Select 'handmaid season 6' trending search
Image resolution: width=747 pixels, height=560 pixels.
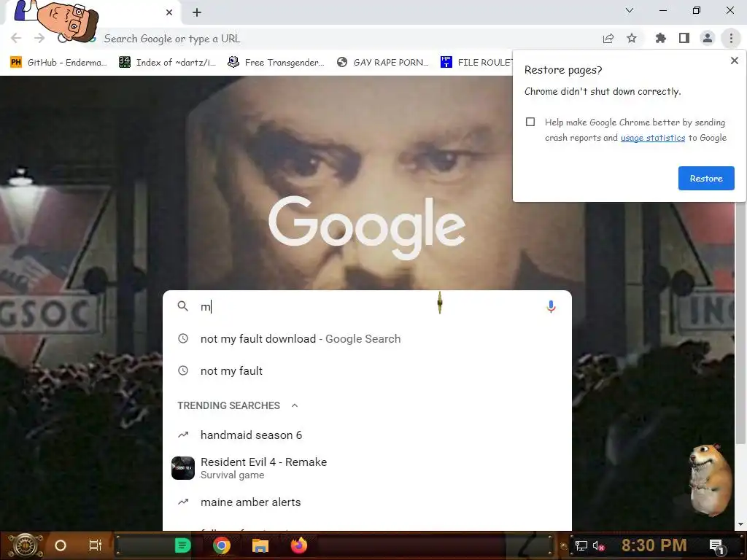coord(367,435)
